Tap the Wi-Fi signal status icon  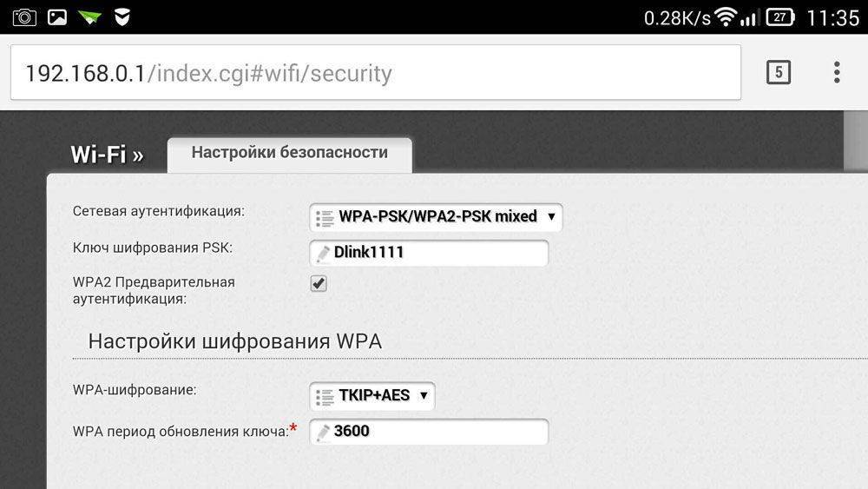[x=726, y=17]
